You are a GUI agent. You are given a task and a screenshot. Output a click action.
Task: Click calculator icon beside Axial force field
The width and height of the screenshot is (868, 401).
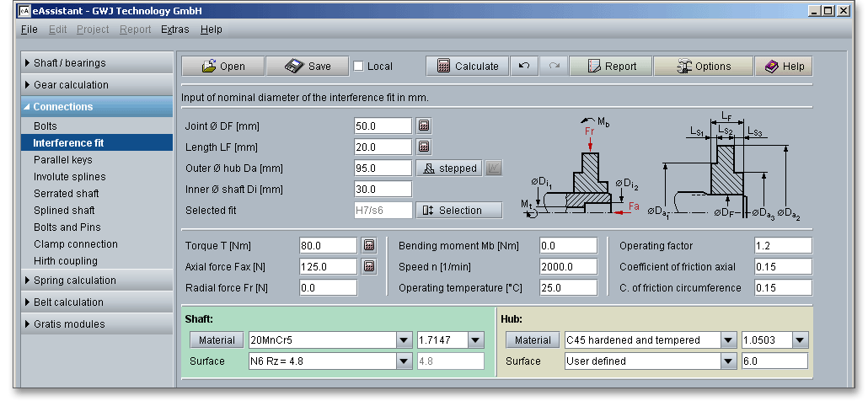(x=368, y=266)
